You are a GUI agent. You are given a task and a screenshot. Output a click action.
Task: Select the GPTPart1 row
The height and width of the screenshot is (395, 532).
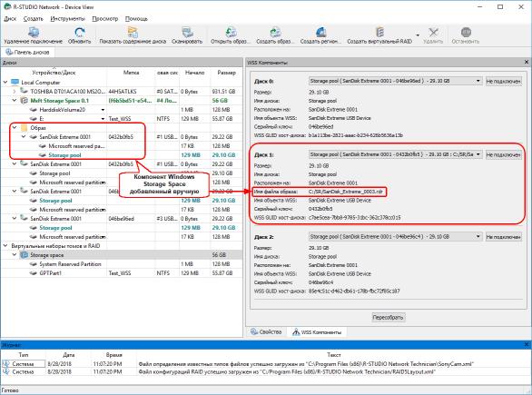pyautogui.click(x=122, y=273)
